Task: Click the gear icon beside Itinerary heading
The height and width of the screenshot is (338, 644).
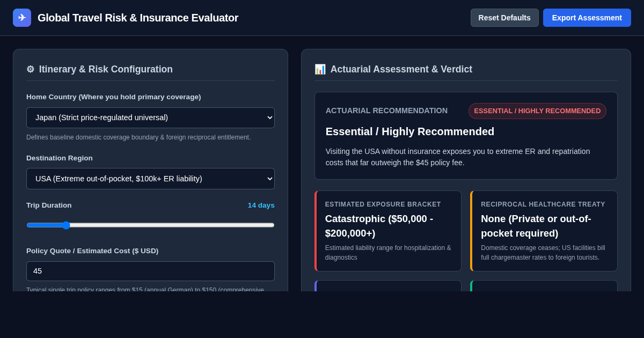Action: point(30,69)
